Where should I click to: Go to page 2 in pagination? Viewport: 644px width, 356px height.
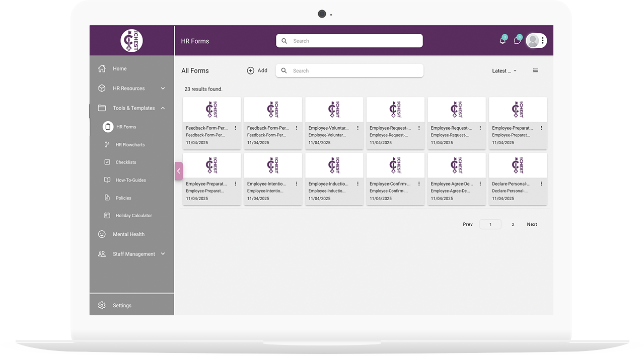(513, 224)
